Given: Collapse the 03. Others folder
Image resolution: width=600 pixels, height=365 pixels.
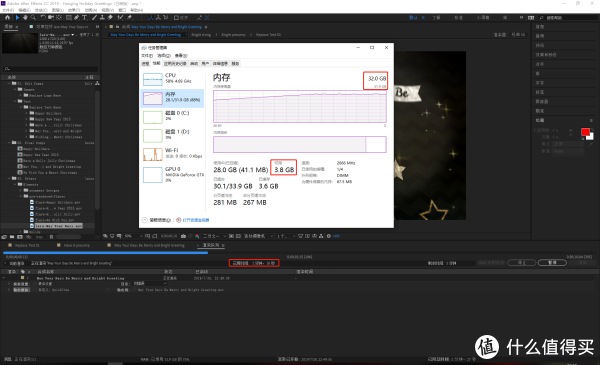Looking at the screenshot, I should coord(9,179).
